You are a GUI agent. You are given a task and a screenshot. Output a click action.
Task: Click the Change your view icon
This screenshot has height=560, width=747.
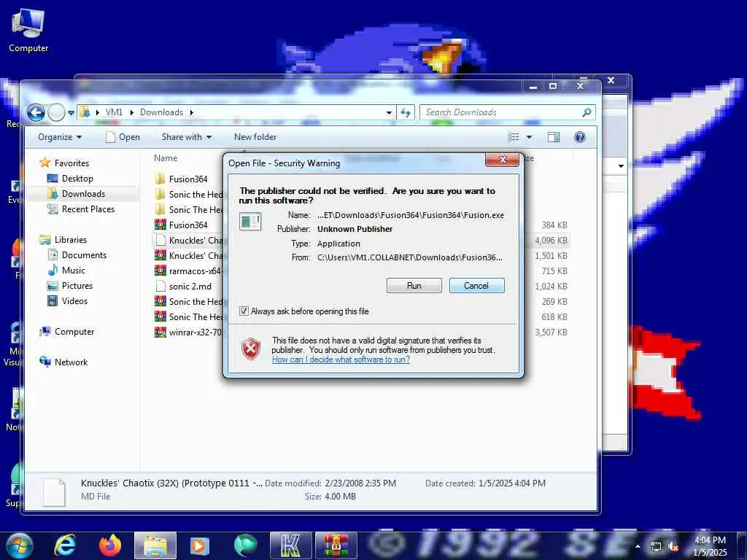514,137
